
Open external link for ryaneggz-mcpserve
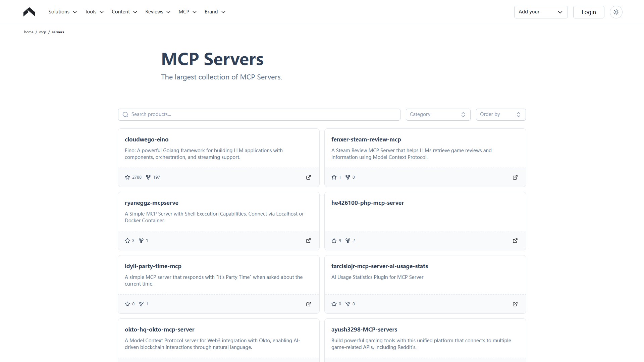coord(308,241)
